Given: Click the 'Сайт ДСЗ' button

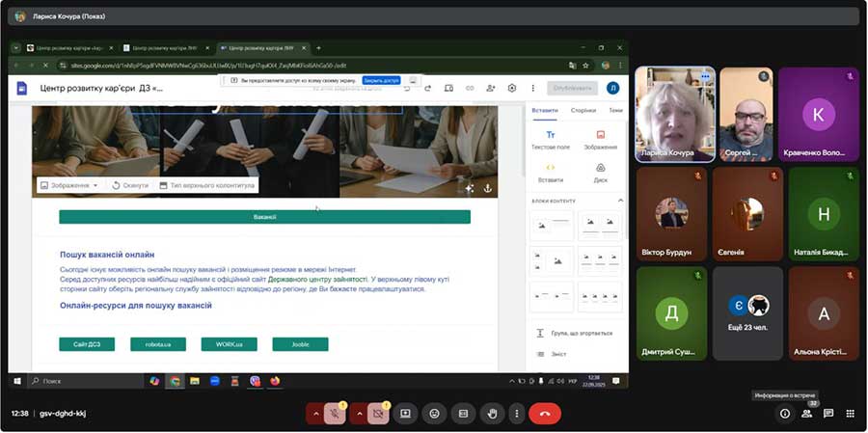Looking at the screenshot, I should 87,344.
